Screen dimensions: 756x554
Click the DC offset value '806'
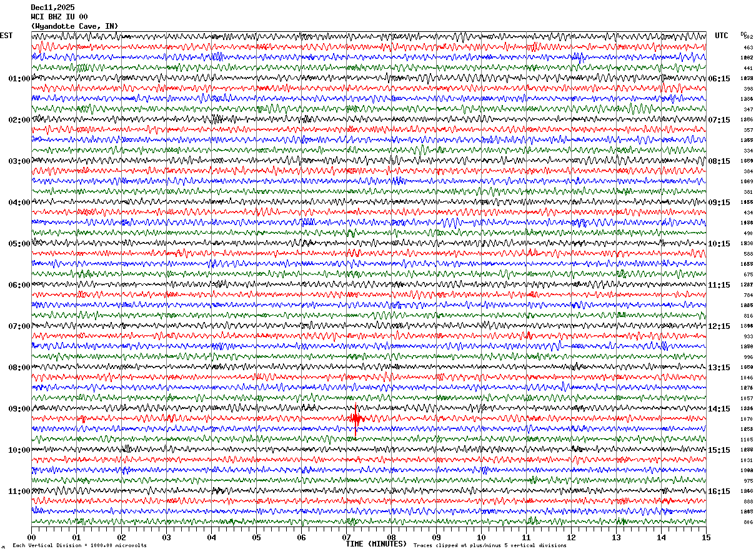point(748,522)
